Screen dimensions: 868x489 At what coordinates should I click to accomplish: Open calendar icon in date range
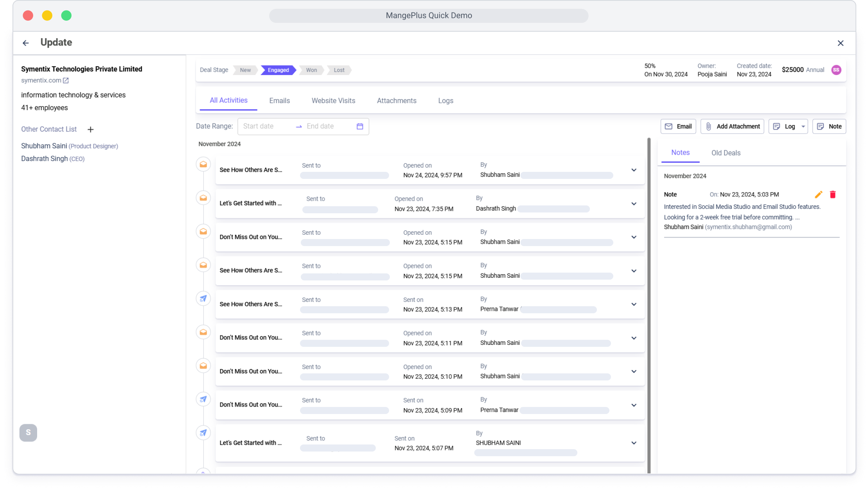click(360, 127)
